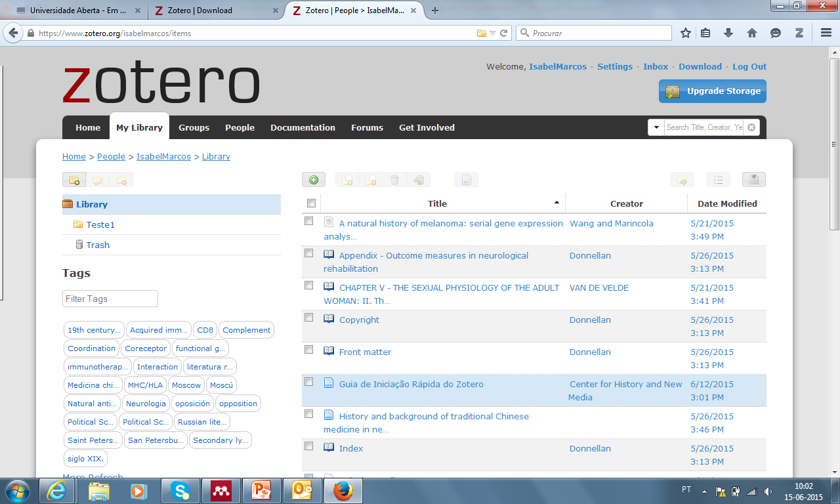The width and height of the screenshot is (840, 504).
Task: Filter by the Neurologia tag
Action: pos(146,404)
